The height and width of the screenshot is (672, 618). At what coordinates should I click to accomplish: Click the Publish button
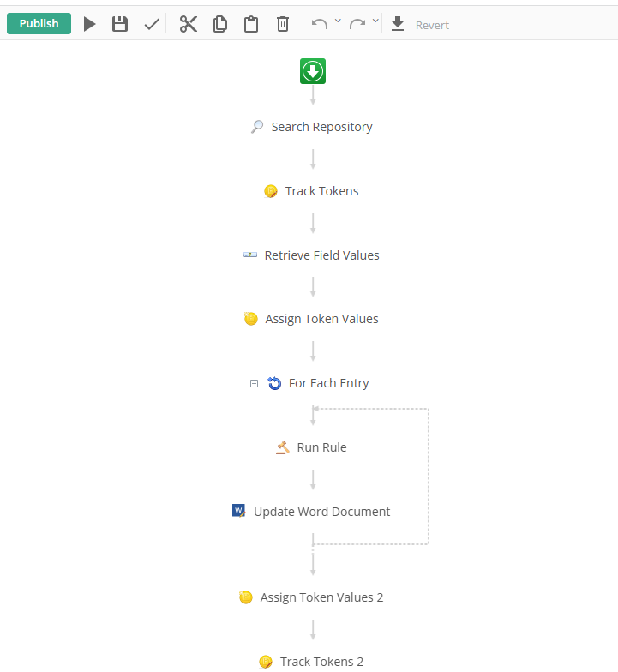[x=39, y=24]
